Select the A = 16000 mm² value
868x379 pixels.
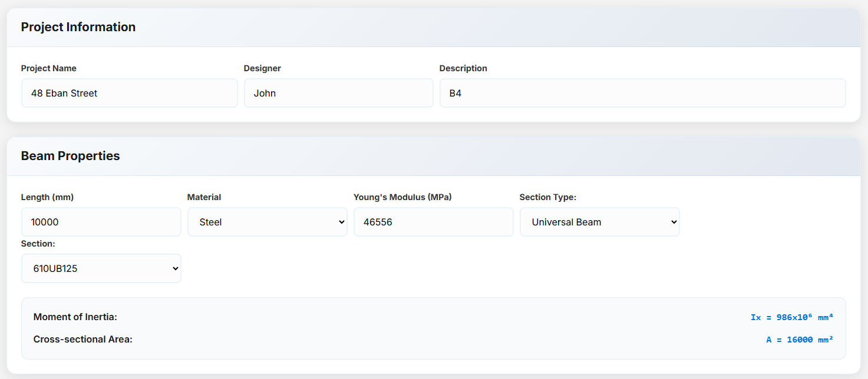click(799, 340)
